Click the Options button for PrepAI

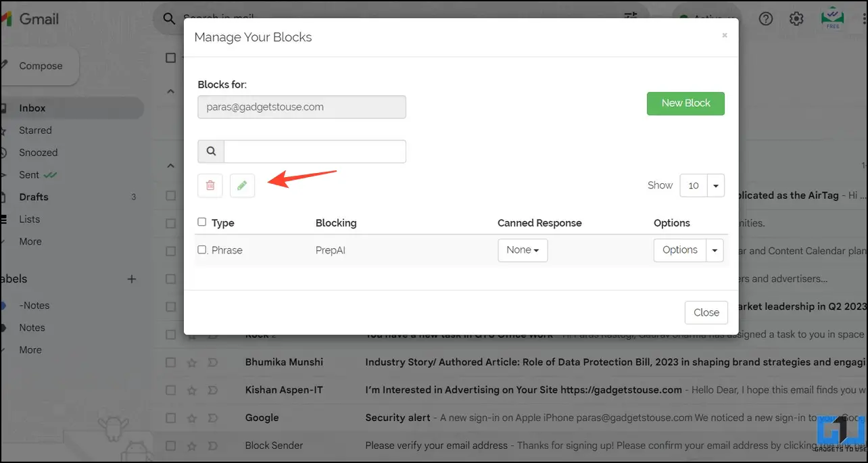(679, 250)
